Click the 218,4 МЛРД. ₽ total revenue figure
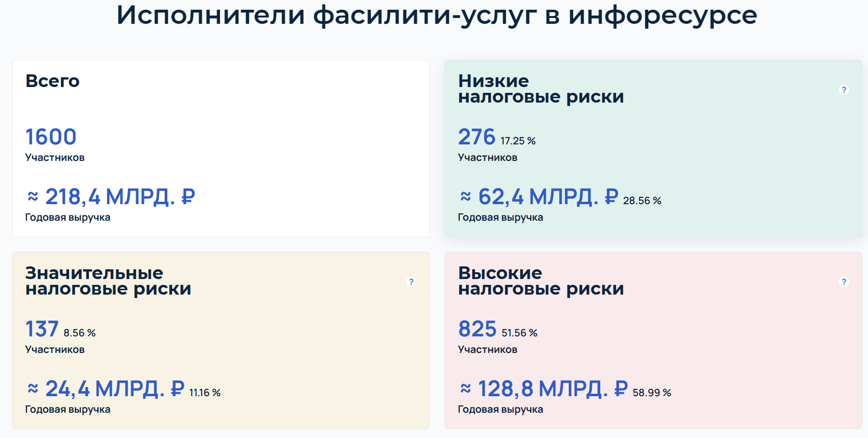 (111, 197)
